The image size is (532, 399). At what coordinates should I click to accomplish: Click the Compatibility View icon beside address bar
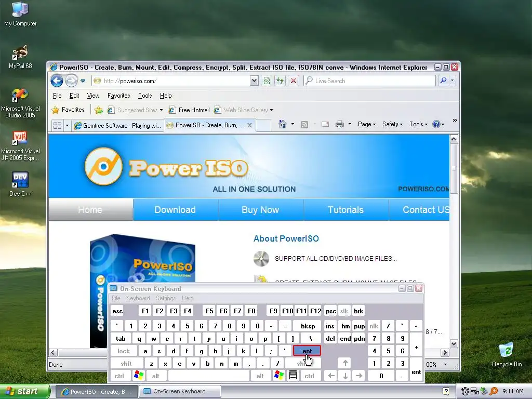pyautogui.click(x=267, y=81)
